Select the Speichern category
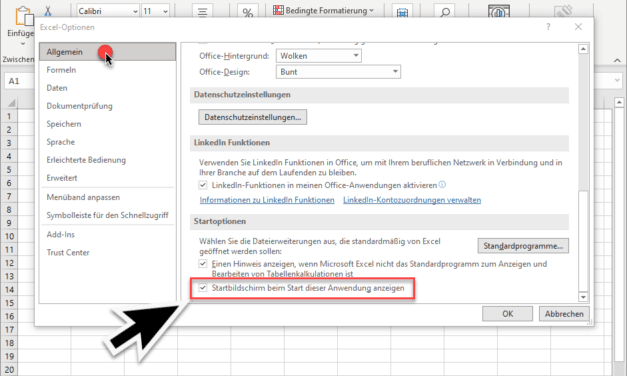 (x=107, y=124)
